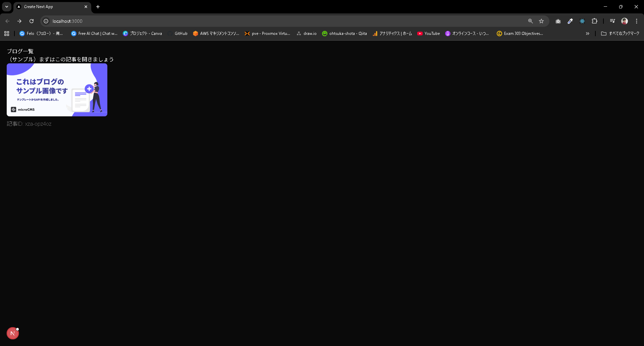
Task: Open the draw.io bookmark
Action: tap(307, 34)
